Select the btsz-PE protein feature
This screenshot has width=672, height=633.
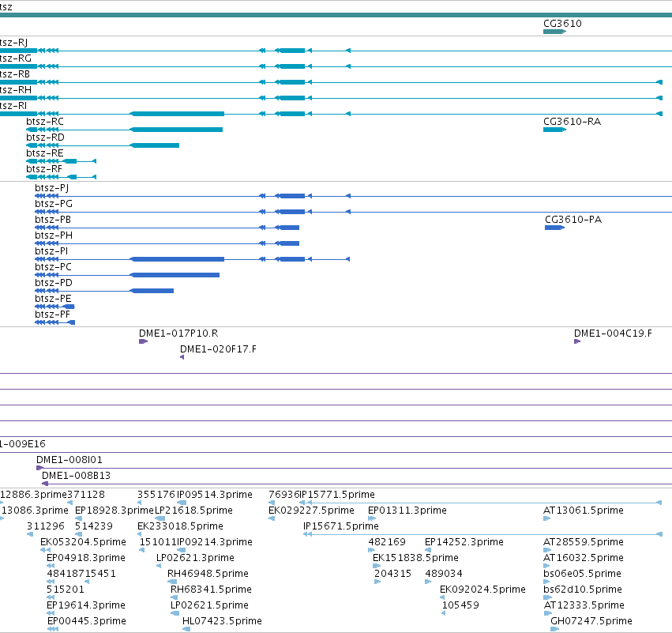[x=53, y=299]
